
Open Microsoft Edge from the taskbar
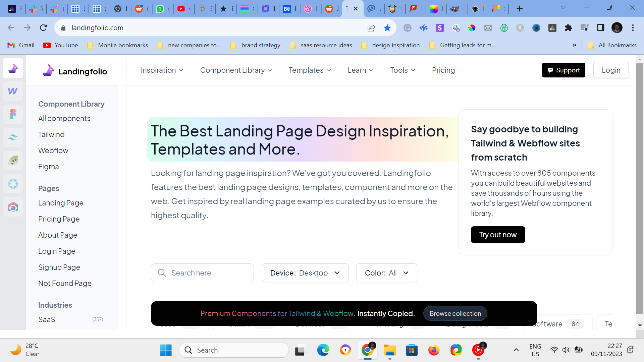pyautogui.click(x=323, y=350)
